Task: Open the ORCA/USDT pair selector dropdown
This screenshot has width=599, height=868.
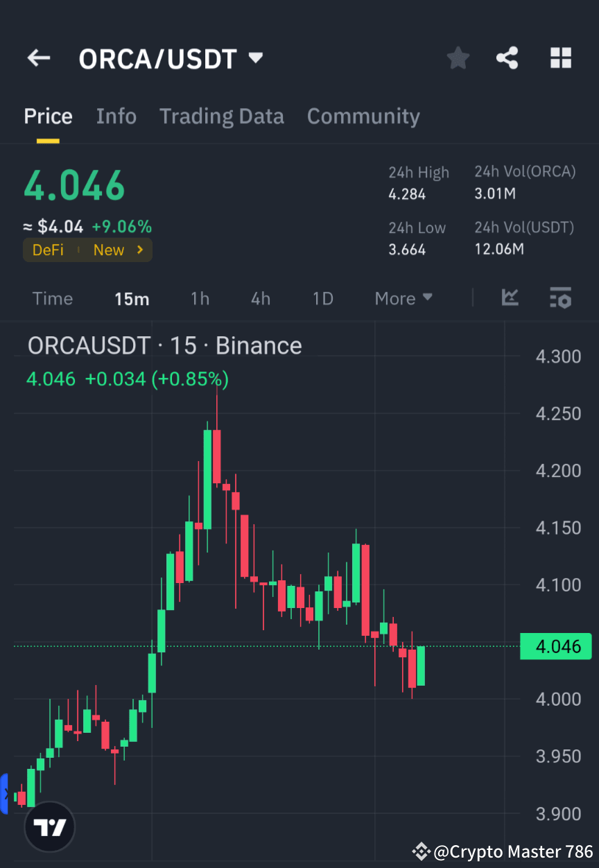Action: tap(171, 58)
